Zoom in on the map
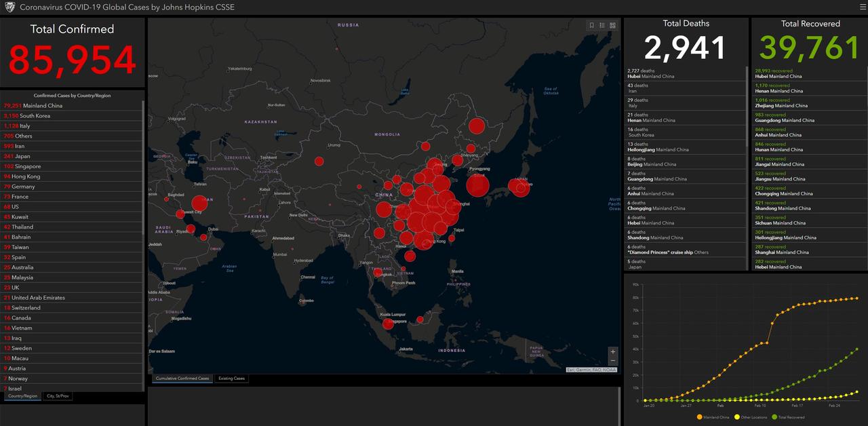This screenshot has height=426, width=868. coord(613,351)
